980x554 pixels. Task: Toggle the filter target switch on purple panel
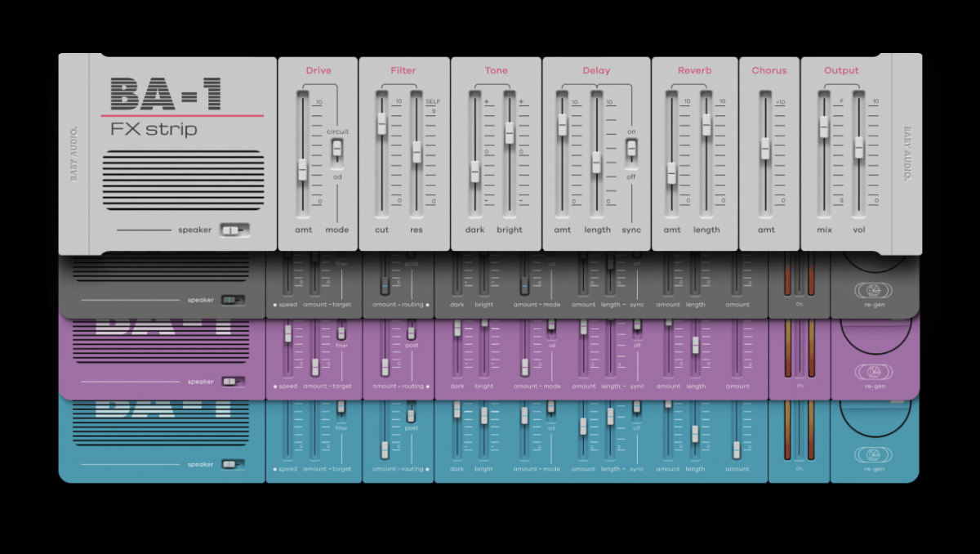341,333
